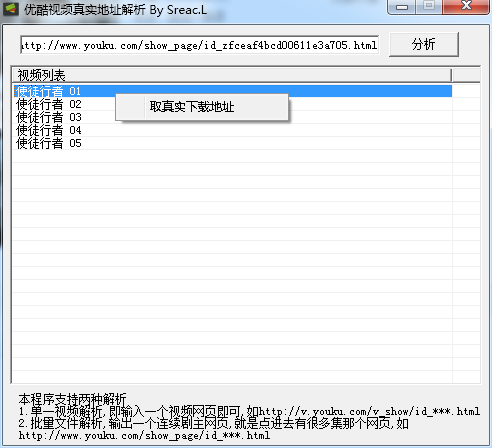The width and height of the screenshot is (492, 448).
Task: Click the v_show example URL text
Action: pos(369,411)
